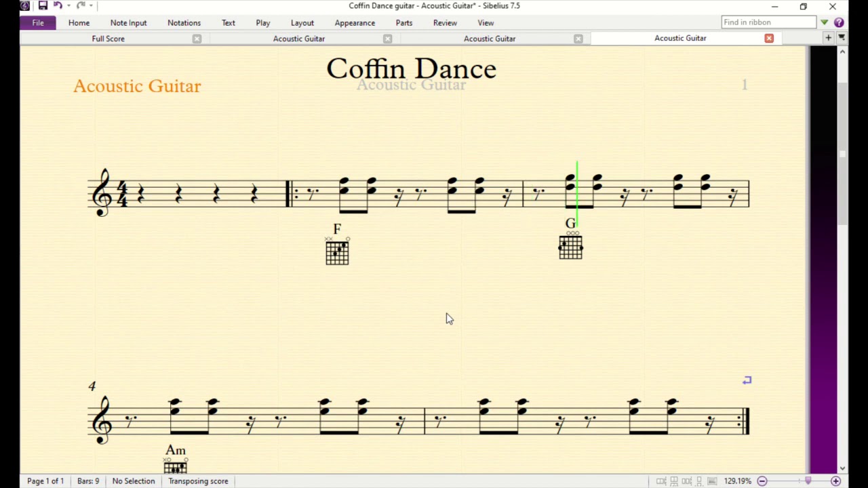Click the bar number 4
868x488 pixels.
coord(92,386)
